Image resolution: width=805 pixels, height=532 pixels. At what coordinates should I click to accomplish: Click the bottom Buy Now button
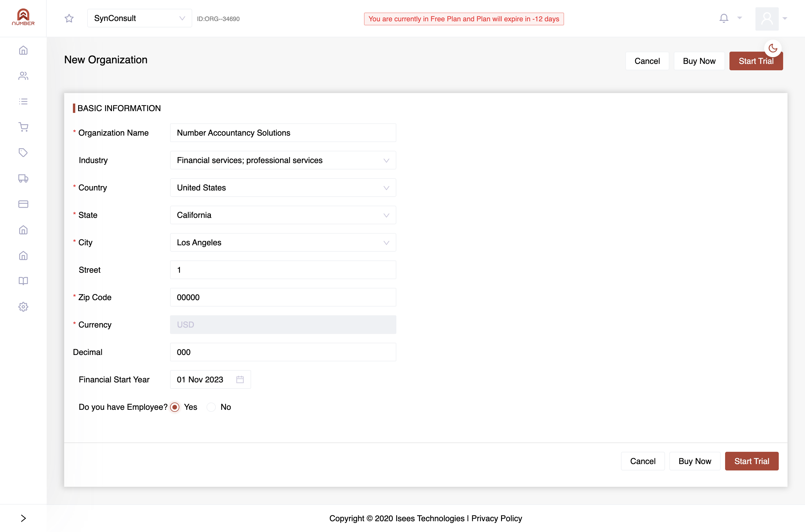(x=695, y=461)
